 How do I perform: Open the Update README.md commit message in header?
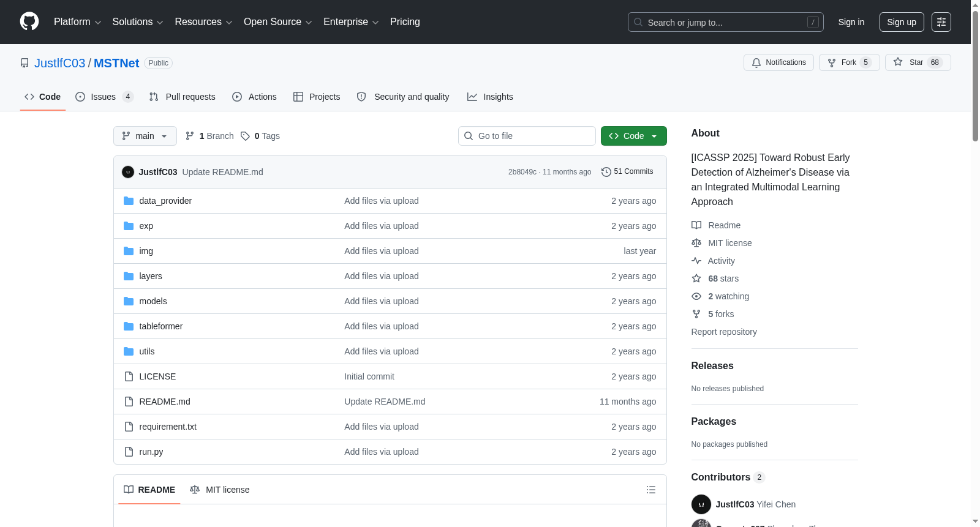coord(223,172)
